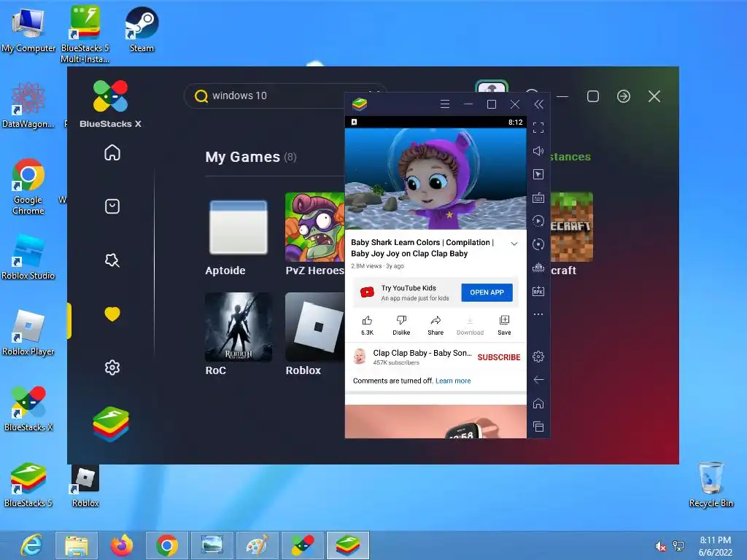
Task: Click the cursor lock icon in the player sidebar
Action: 538,174
